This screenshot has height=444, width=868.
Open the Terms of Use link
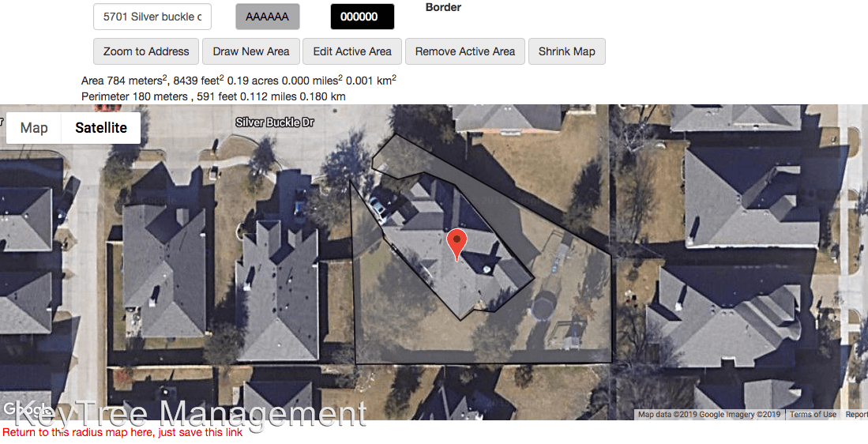[x=813, y=414]
